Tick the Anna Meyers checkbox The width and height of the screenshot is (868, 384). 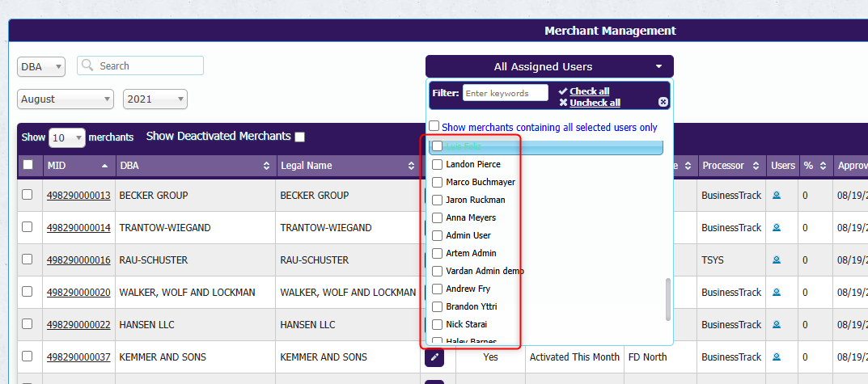(438, 217)
